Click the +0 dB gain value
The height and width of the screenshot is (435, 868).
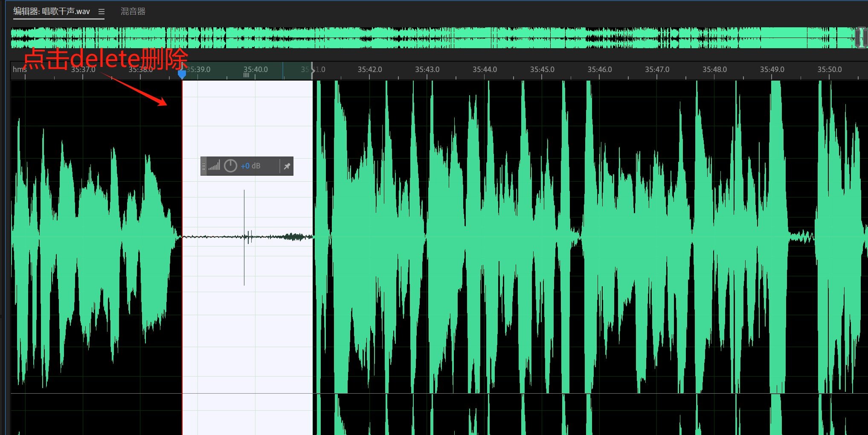click(x=250, y=166)
